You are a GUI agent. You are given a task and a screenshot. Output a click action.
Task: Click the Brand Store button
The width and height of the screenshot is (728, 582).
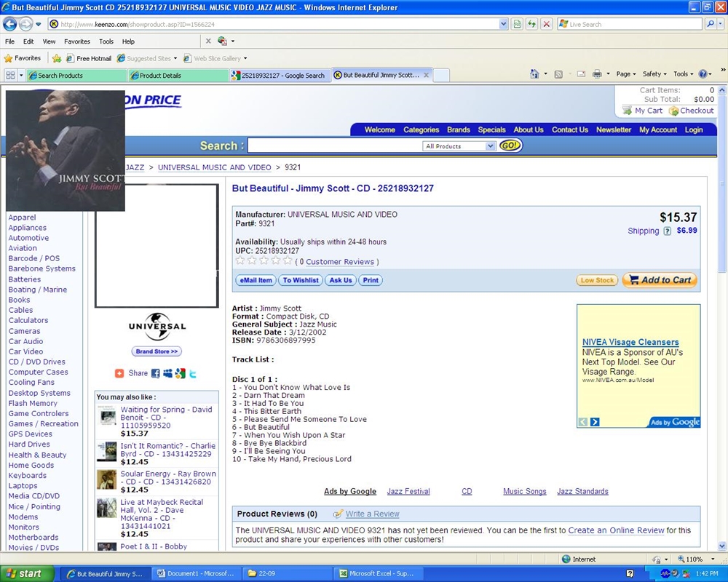tap(157, 351)
